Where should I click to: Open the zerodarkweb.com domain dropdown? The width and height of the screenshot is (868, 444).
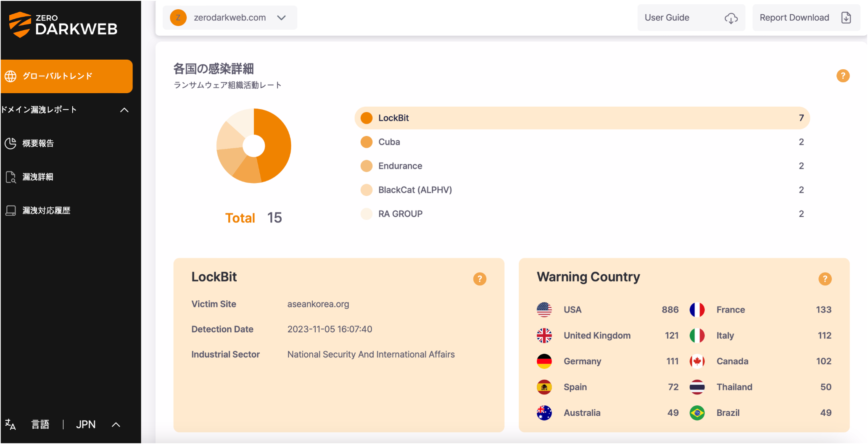pyautogui.click(x=230, y=18)
